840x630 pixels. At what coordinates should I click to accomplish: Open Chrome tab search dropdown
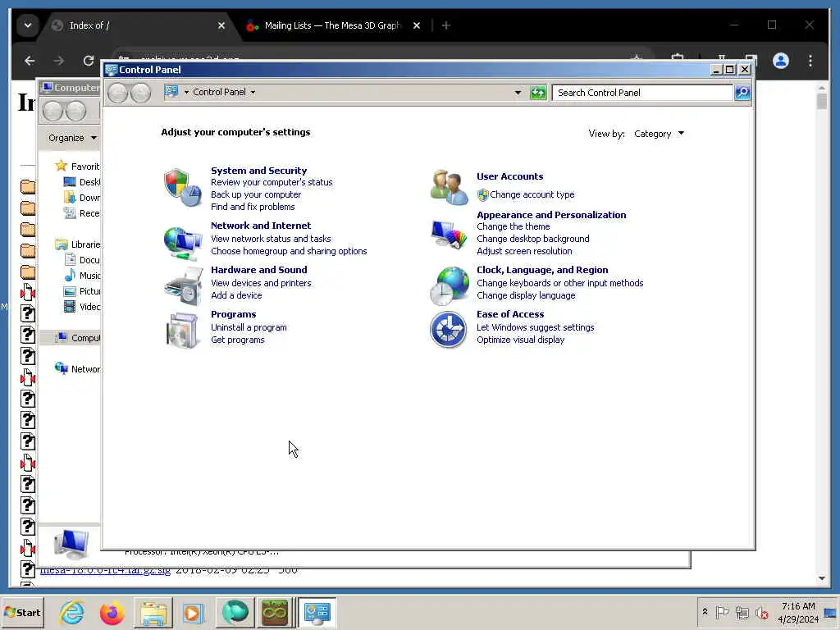click(x=28, y=25)
